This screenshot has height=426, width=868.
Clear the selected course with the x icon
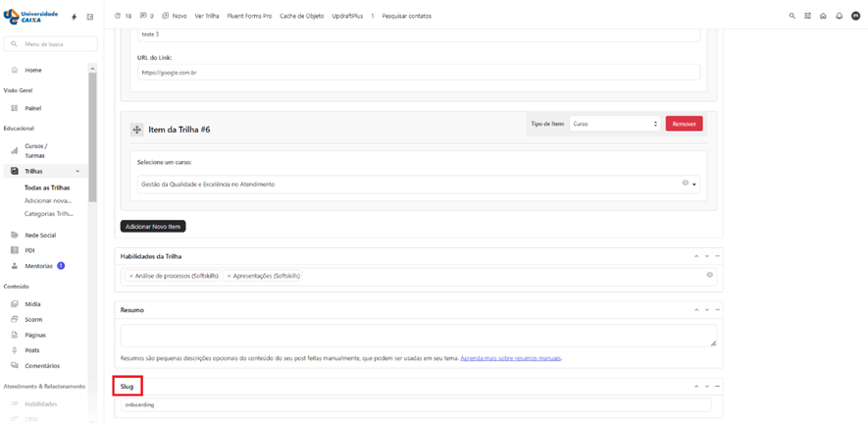tap(685, 183)
